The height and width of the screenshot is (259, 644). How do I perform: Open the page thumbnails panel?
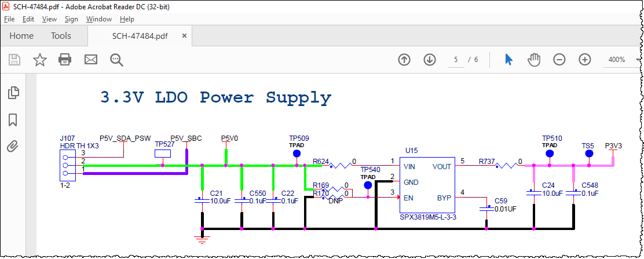click(13, 93)
